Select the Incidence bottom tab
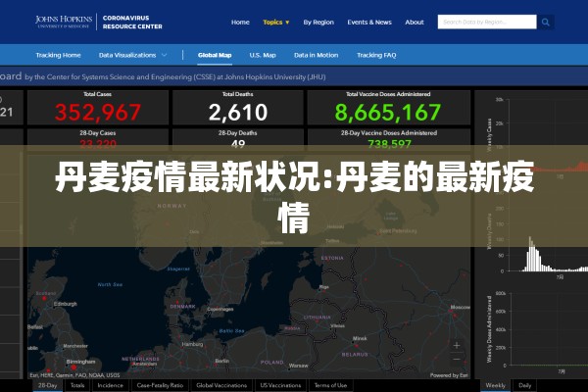 [110, 385]
